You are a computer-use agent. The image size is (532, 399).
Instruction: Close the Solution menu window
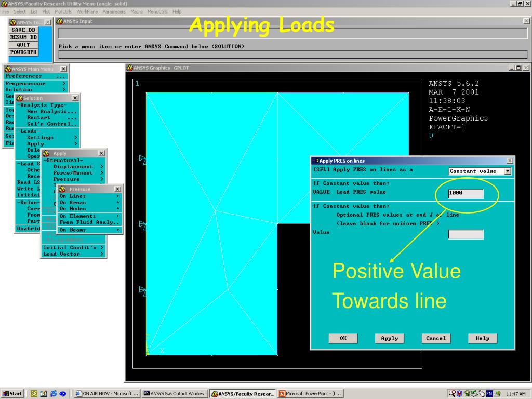click(75, 98)
